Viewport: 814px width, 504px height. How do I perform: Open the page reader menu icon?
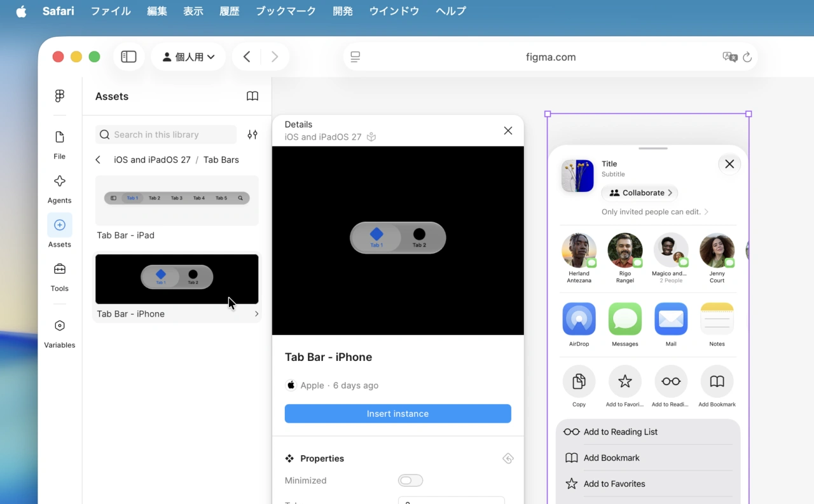coord(355,57)
